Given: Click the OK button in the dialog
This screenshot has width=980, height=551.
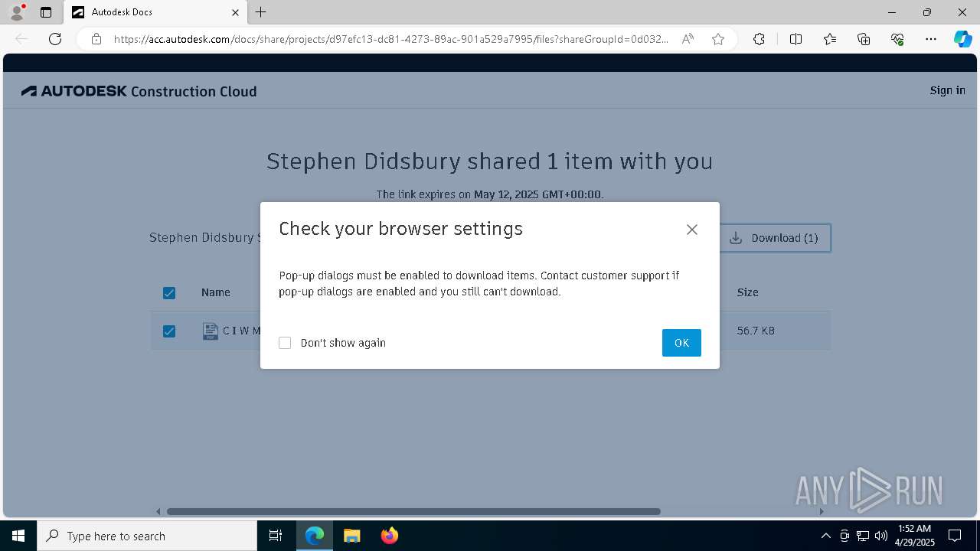Looking at the screenshot, I should (681, 343).
